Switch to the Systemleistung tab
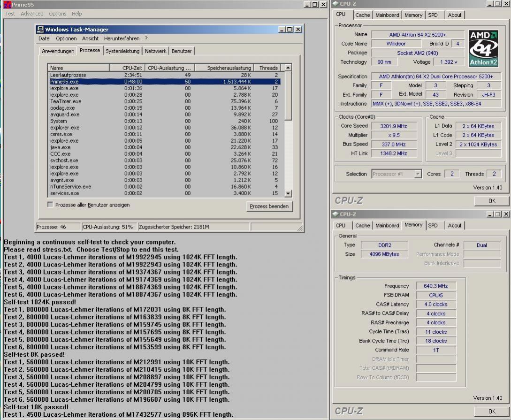511x420 pixels. (122, 51)
